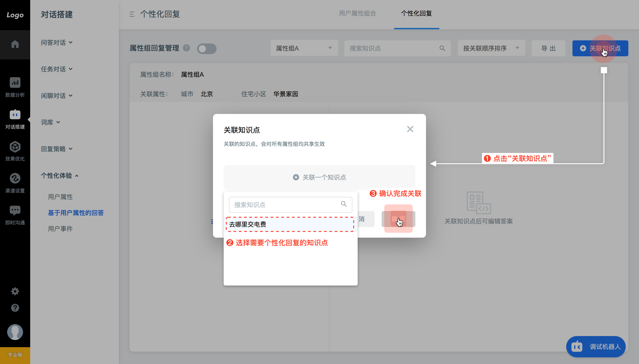The height and width of the screenshot is (364, 639).
Task: Open the help question mark in sidebar
Action: coord(15,308)
